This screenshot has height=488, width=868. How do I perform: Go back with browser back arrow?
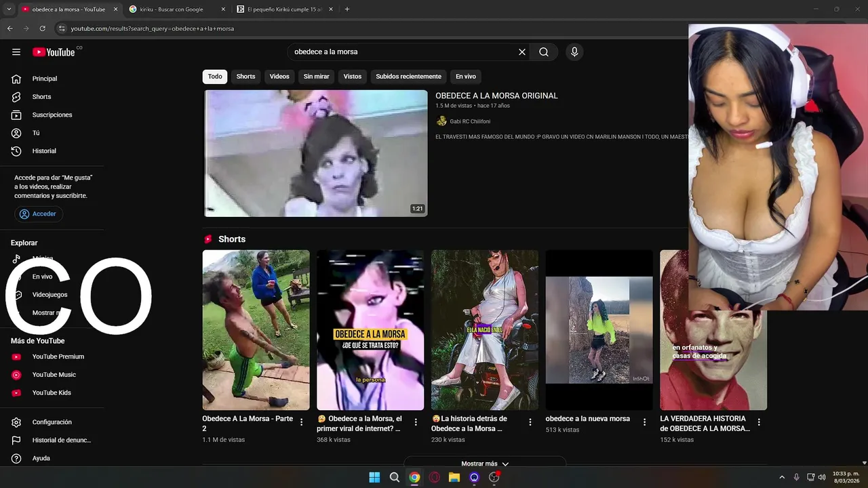(9, 28)
